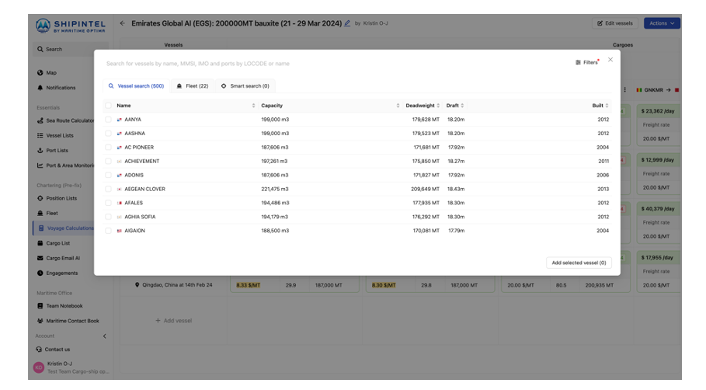
Task: Toggle the select-all checkbox in header
Action: (x=108, y=105)
